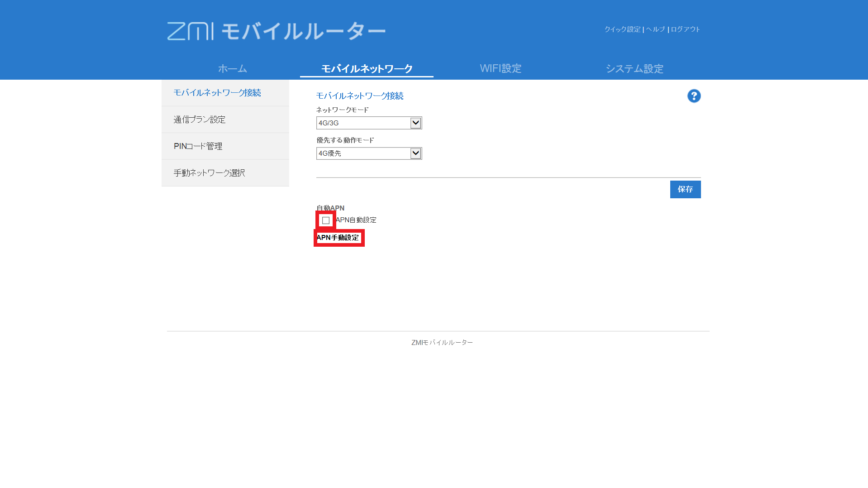Click the 優先する動作モード dropdown arrow
The width and height of the screenshot is (868, 488).
[415, 153]
